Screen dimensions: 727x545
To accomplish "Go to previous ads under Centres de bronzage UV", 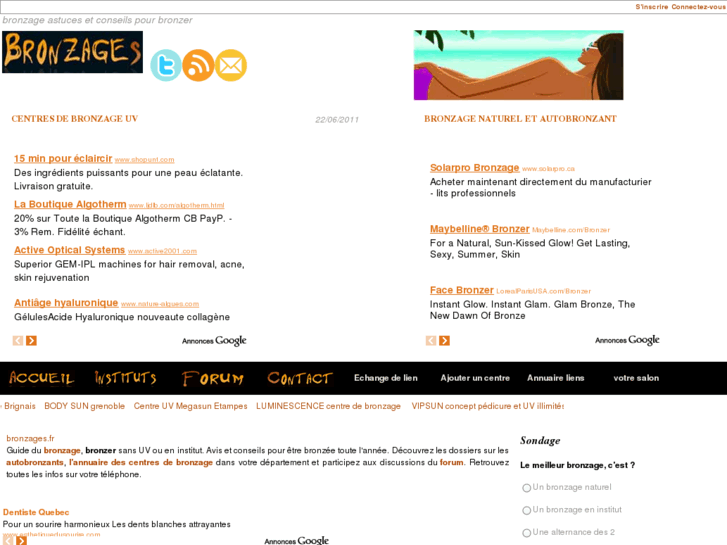I will coord(18,340).
